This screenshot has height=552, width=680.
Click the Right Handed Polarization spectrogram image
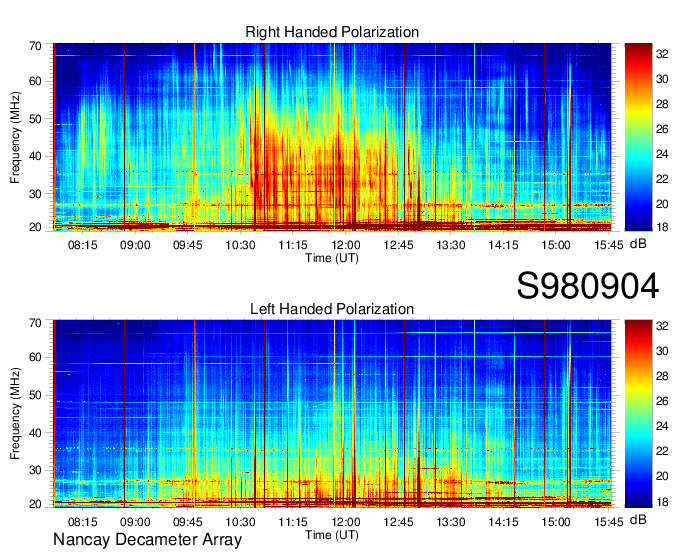point(332,137)
